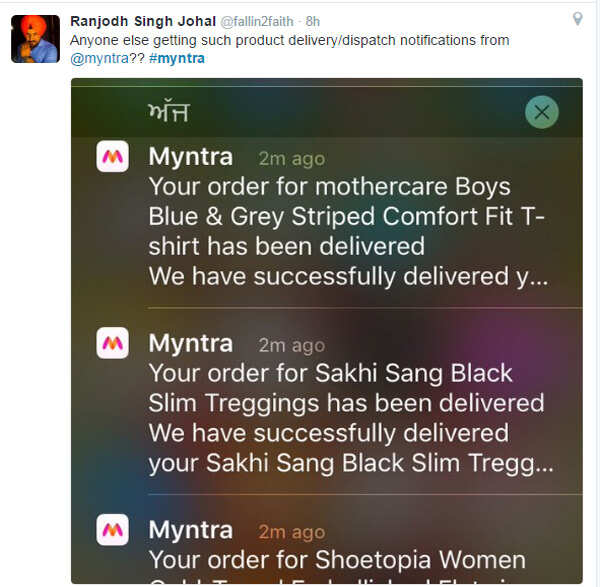Viewport: 600px width, 587px height.
Task: Close the notification panel with X button
Action: 542,112
